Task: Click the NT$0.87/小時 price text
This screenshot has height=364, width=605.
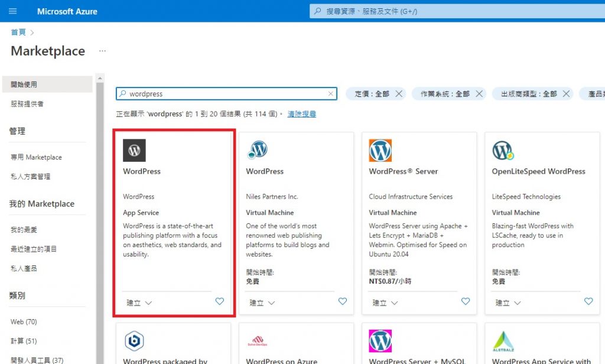Action: click(x=390, y=281)
